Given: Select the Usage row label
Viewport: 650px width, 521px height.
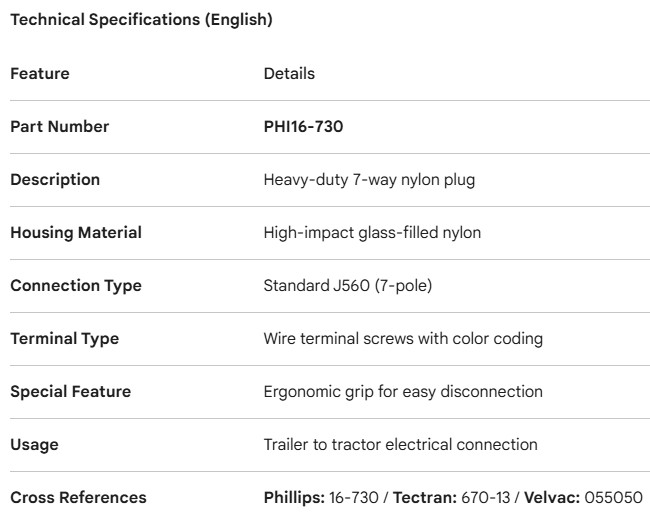Looking at the screenshot, I should click(x=34, y=445).
